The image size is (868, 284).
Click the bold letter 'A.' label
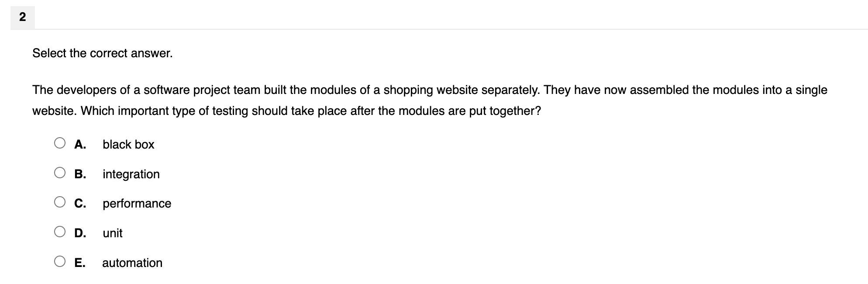[80, 145]
